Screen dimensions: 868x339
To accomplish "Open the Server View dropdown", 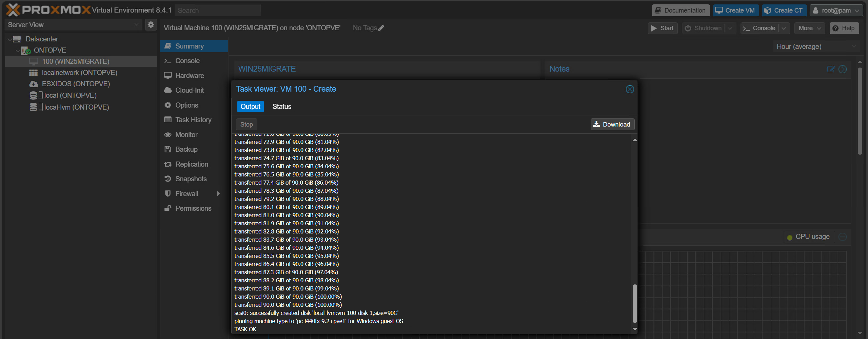I will click(73, 24).
